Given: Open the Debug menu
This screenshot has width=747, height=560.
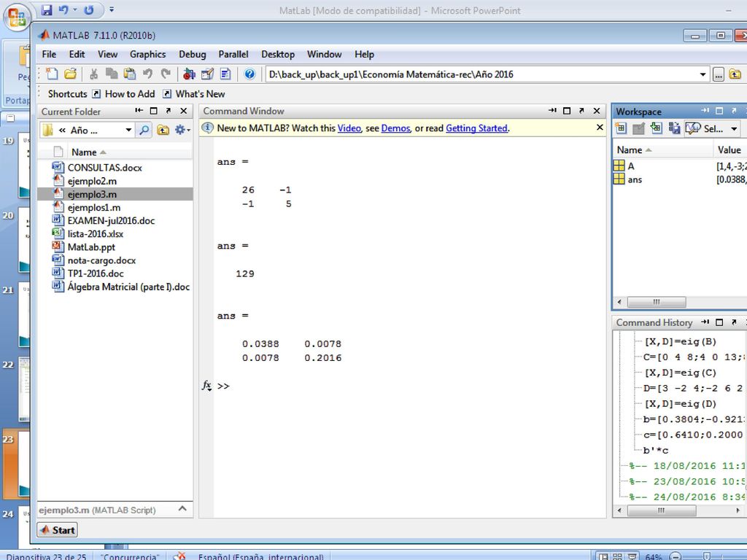Looking at the screenshot, I should [x=193, y=54].
